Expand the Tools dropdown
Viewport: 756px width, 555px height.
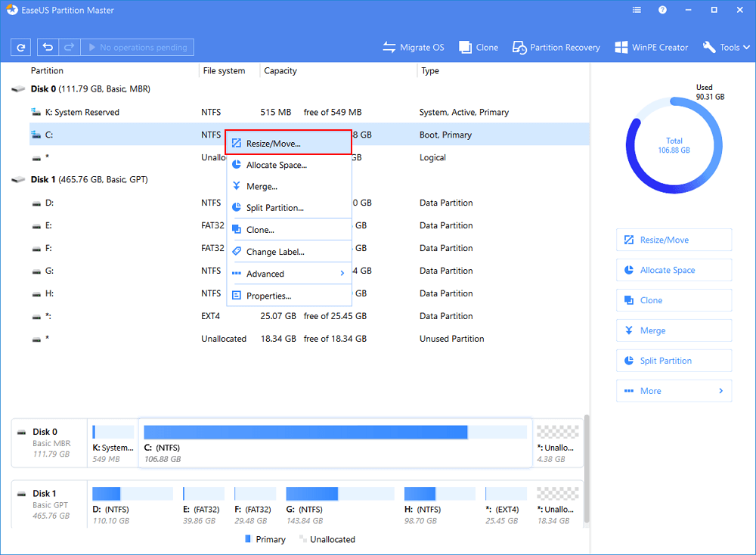[x=726, y=47]
